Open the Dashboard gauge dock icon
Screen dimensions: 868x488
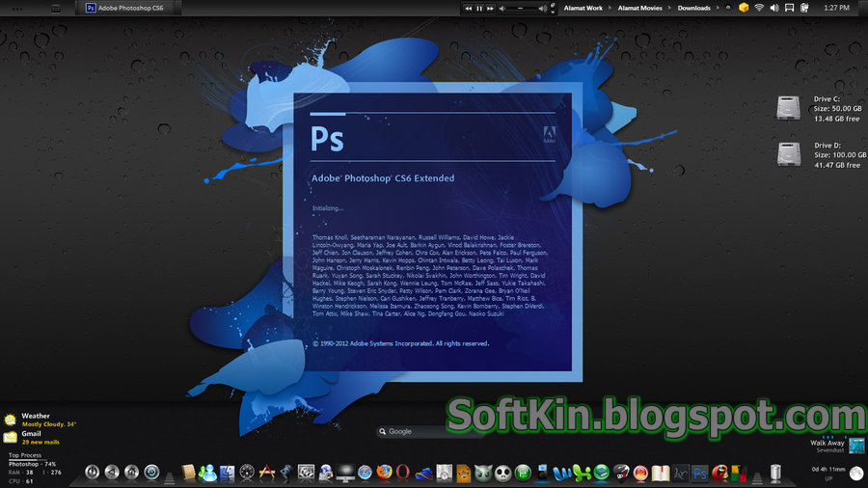247,473
